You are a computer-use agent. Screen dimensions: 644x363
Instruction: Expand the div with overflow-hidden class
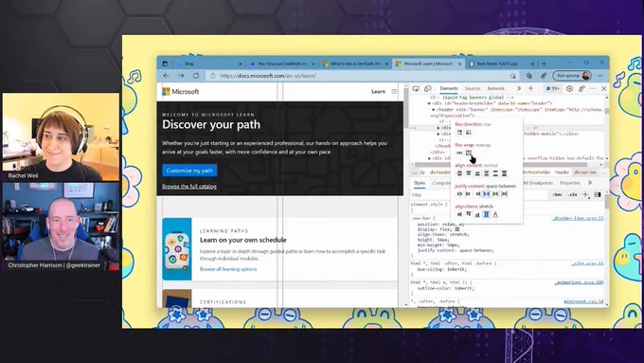430,158
